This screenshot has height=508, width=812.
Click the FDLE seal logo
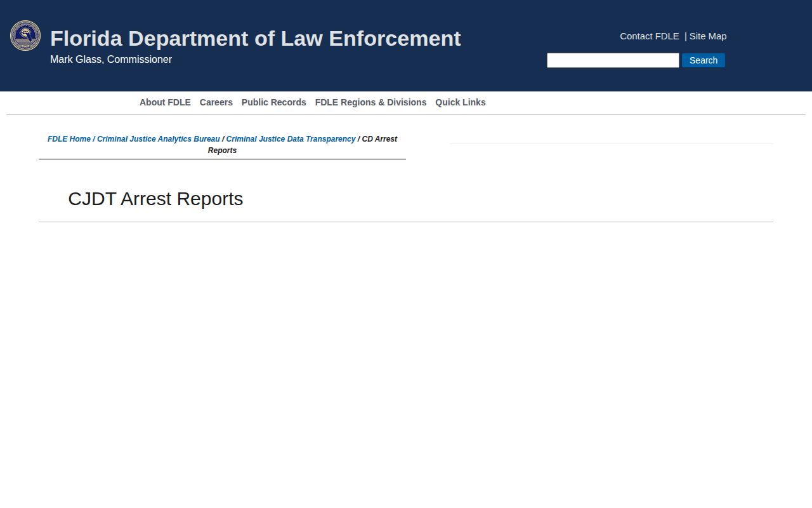click(25, 36)
